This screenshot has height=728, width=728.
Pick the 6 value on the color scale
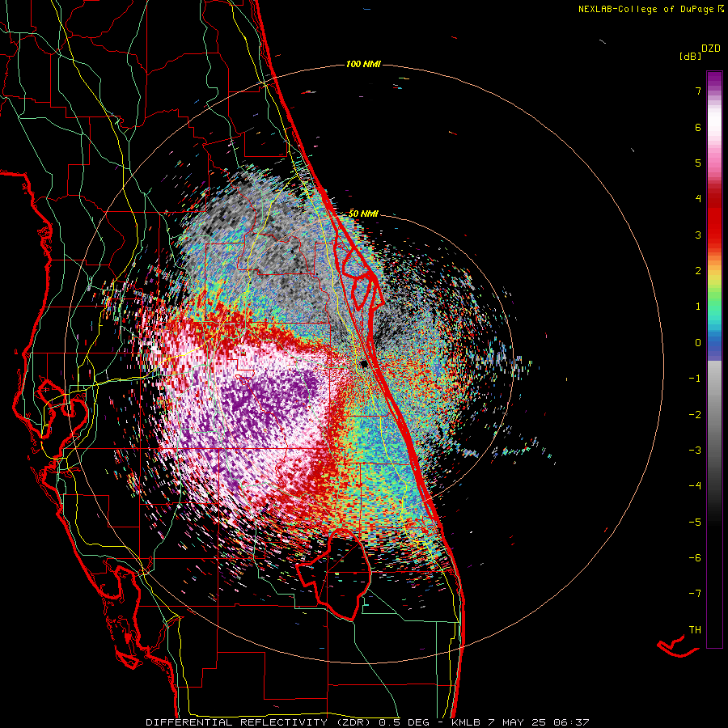point(698,127)
